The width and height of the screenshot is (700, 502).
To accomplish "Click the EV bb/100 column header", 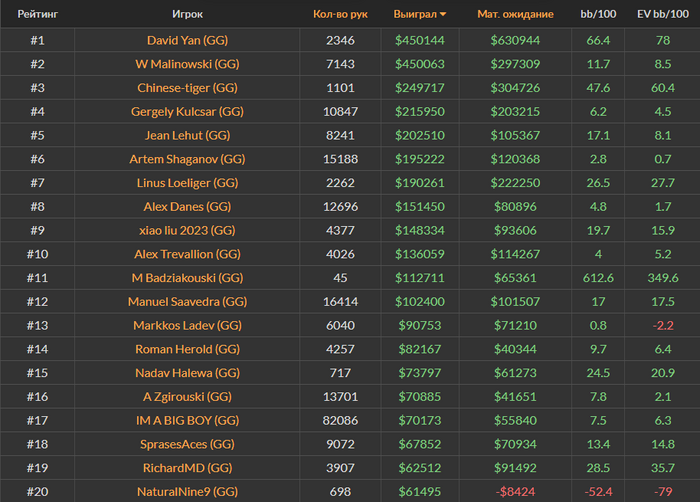I will point(663,15).
